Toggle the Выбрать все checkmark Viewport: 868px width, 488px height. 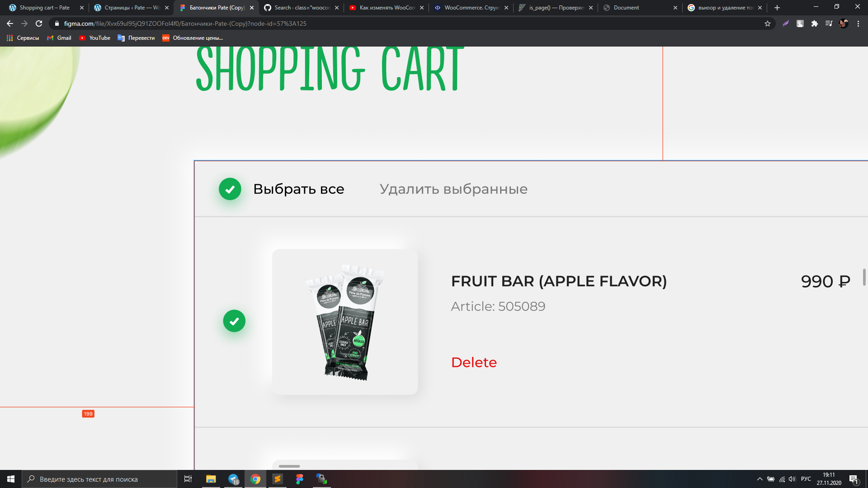230,189
